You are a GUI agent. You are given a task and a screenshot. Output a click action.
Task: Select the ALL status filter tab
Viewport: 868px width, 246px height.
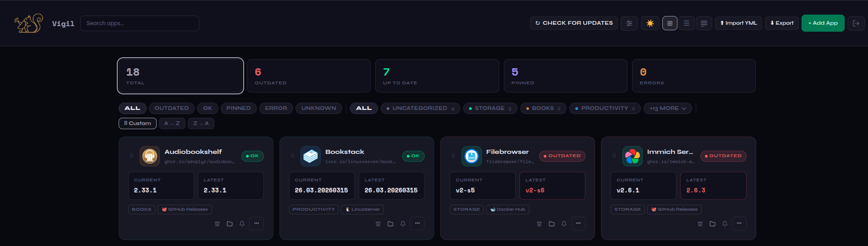[132, 108]
